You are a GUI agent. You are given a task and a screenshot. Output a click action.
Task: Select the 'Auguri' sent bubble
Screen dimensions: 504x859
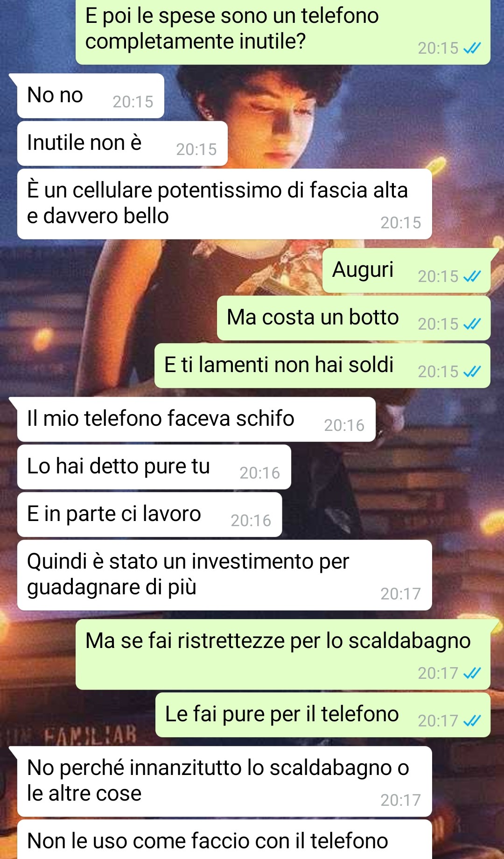(406, 270)
